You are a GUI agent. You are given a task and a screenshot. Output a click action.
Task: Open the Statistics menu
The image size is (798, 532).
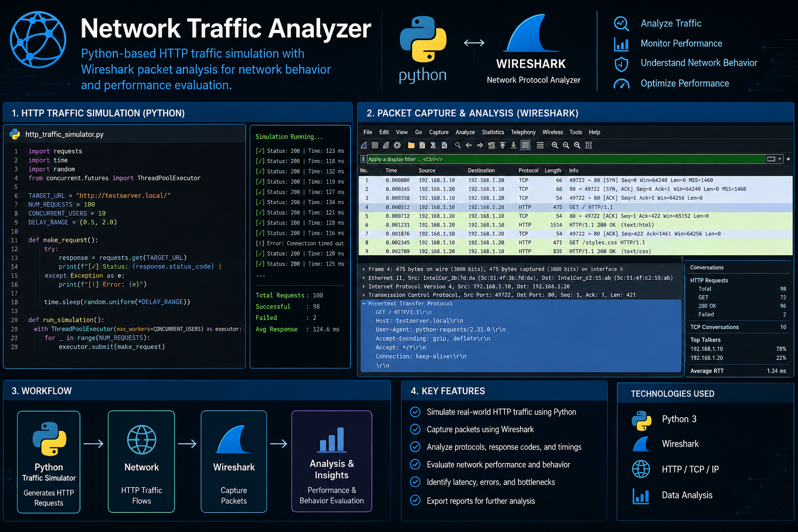[x=493, y=132]
